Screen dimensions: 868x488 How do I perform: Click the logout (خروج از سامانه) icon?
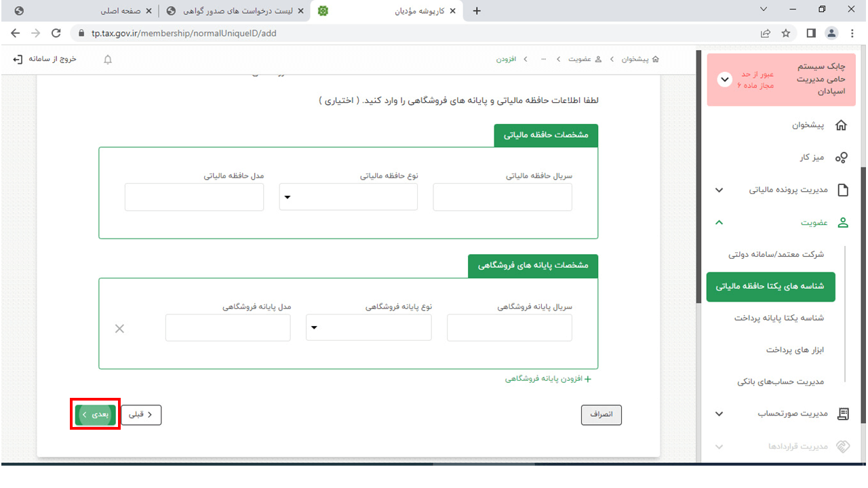pyautogui.click(x=18, y=60)
